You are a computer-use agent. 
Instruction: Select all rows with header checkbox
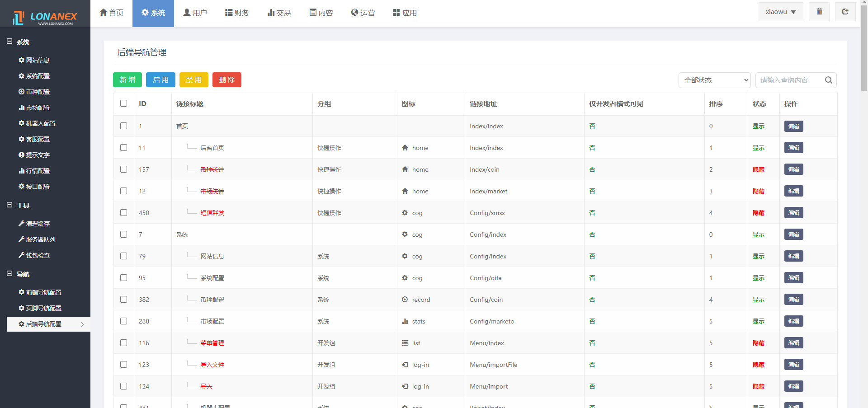(123, 103)
